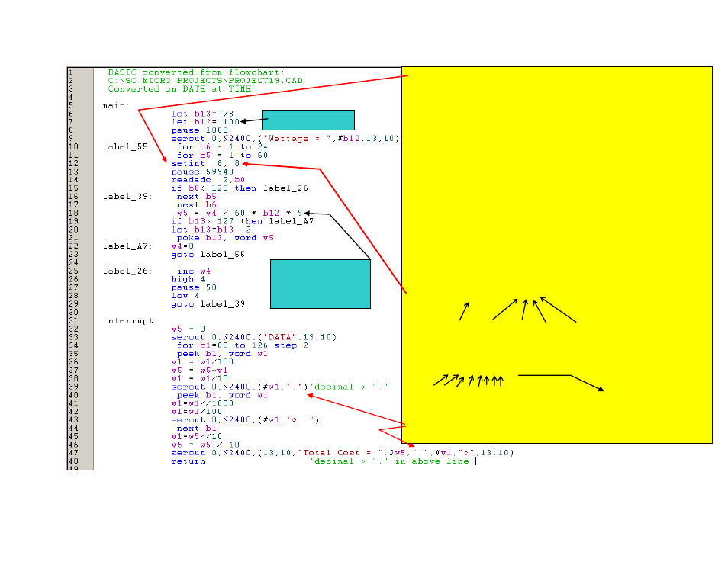
Task: Select the return statement
Action: [188, 461]
